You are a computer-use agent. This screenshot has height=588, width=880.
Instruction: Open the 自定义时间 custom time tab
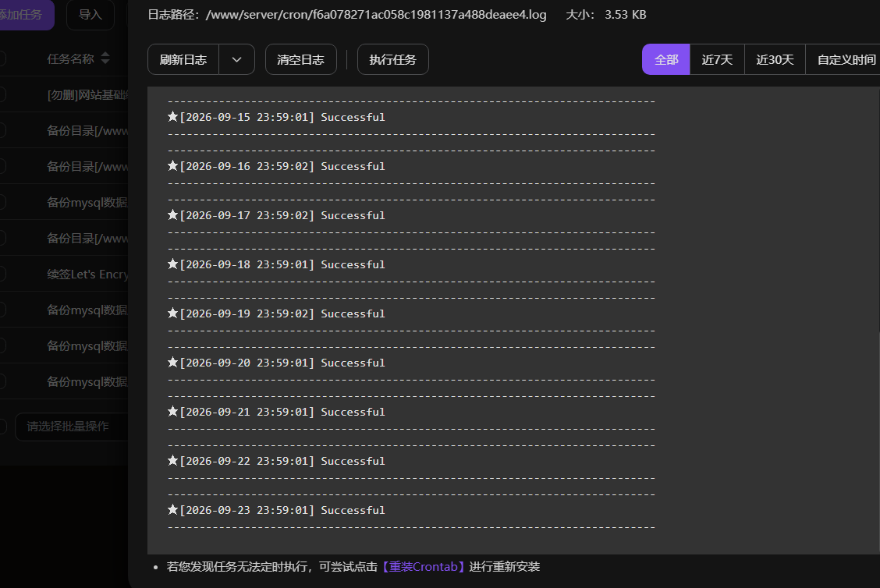click(x=843, y=59)
